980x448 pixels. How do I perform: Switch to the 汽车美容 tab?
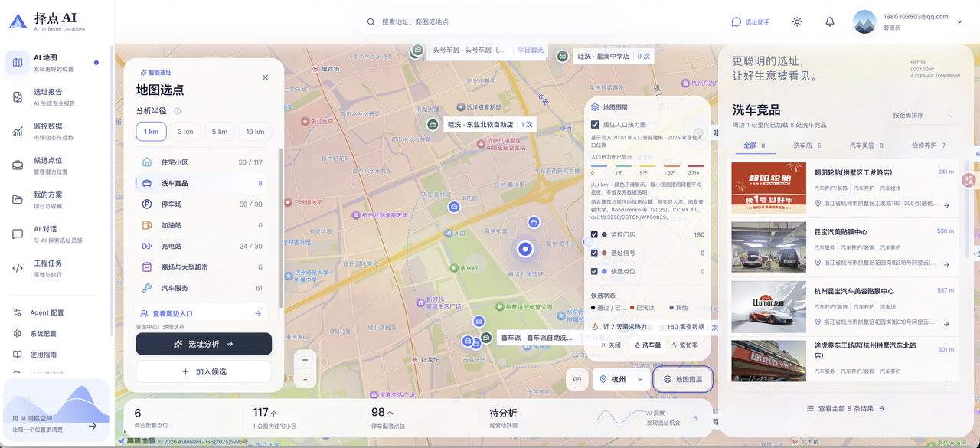867,146
